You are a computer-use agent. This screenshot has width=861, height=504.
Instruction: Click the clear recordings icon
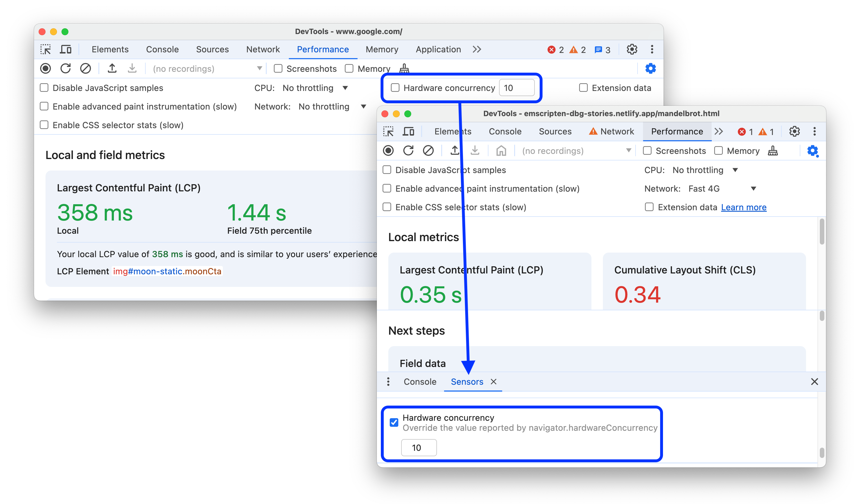click(85, 68)
